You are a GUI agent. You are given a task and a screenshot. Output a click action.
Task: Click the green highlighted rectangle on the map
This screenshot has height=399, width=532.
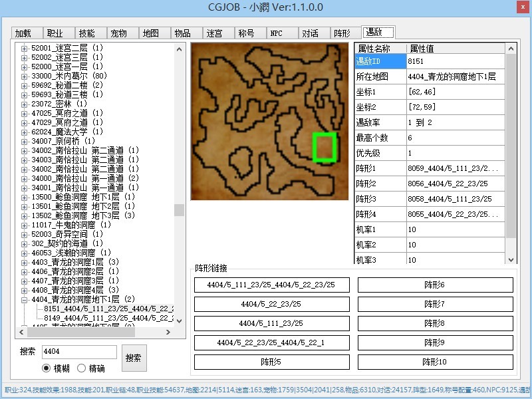point(325,147)
